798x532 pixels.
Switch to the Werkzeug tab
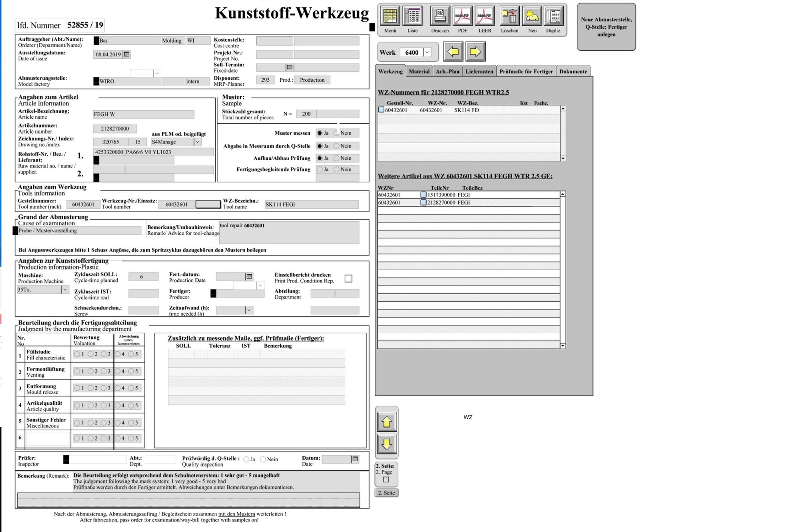point(390,71)
